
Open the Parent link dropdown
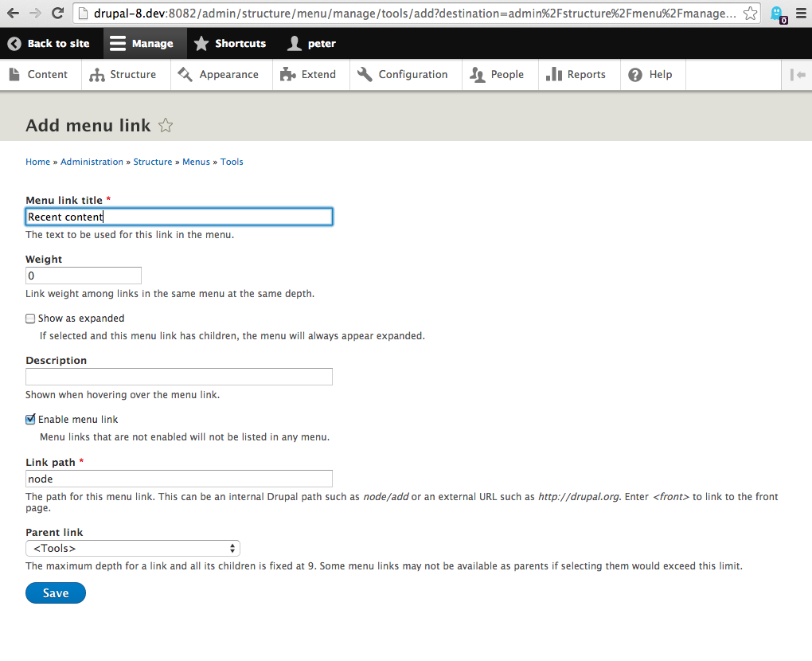133,548
